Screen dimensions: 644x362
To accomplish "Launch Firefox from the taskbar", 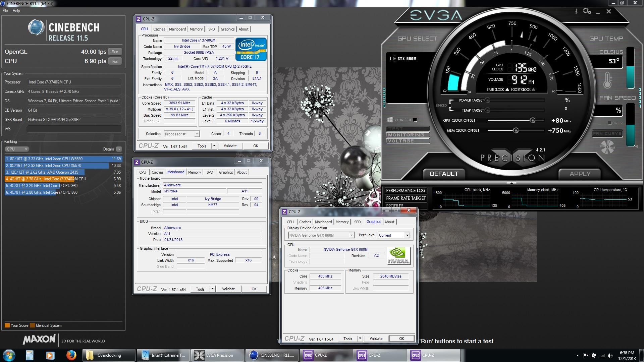I will [71, 355].
